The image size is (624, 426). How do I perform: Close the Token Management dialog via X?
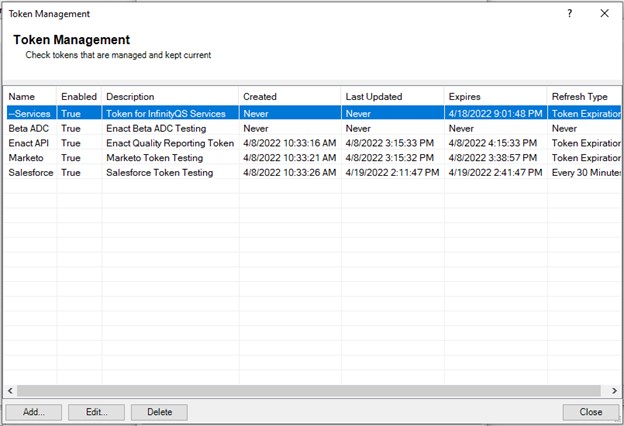tap(604, 14)
